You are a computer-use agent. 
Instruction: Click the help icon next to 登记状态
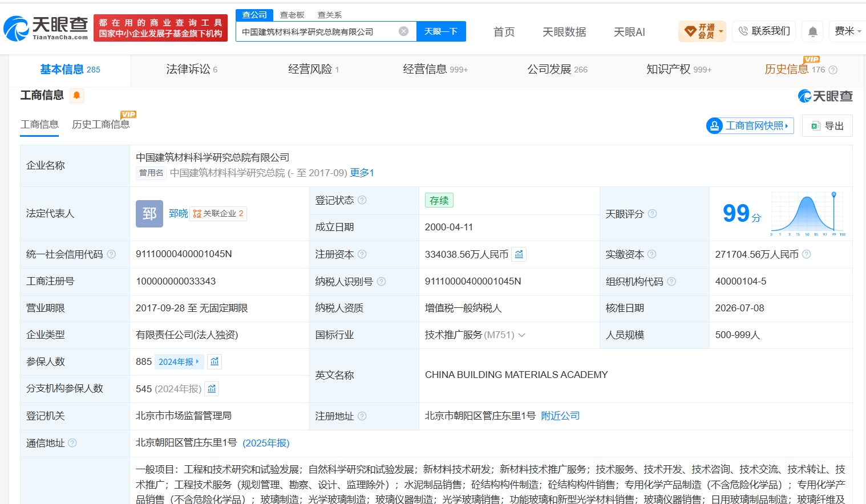tap(362, 200)
